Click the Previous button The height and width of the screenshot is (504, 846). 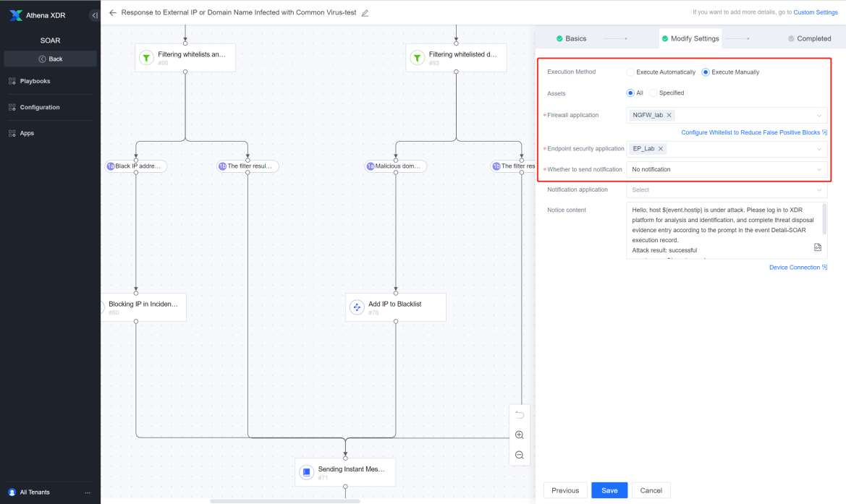pyautogui.click(x=565, y=490)
